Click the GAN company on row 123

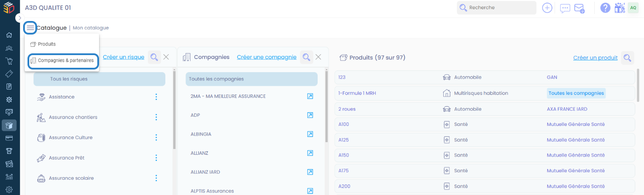pyautogui.click(x=552, y=77)
